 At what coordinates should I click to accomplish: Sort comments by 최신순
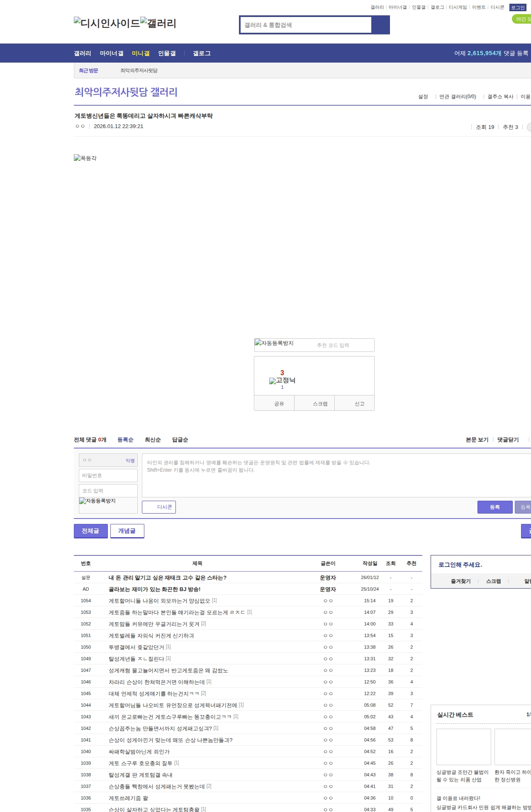[153, 440]
